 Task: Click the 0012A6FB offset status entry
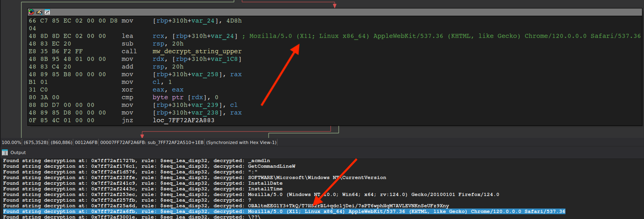[86, 142]
